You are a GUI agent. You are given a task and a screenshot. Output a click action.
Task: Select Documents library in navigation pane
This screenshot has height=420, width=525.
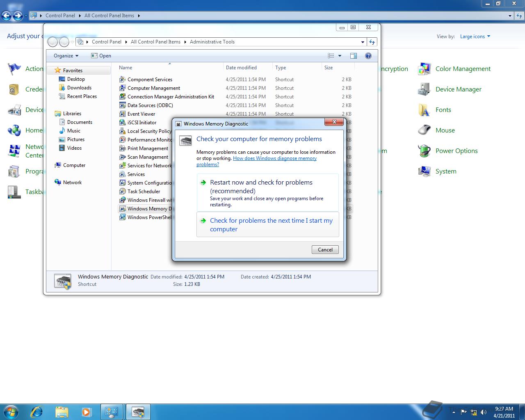click(x=76, y=122)
